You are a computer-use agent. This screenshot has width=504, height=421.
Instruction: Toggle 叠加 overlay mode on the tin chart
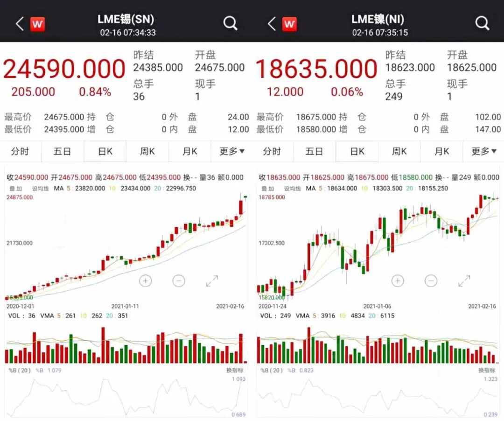click(16, 189)
